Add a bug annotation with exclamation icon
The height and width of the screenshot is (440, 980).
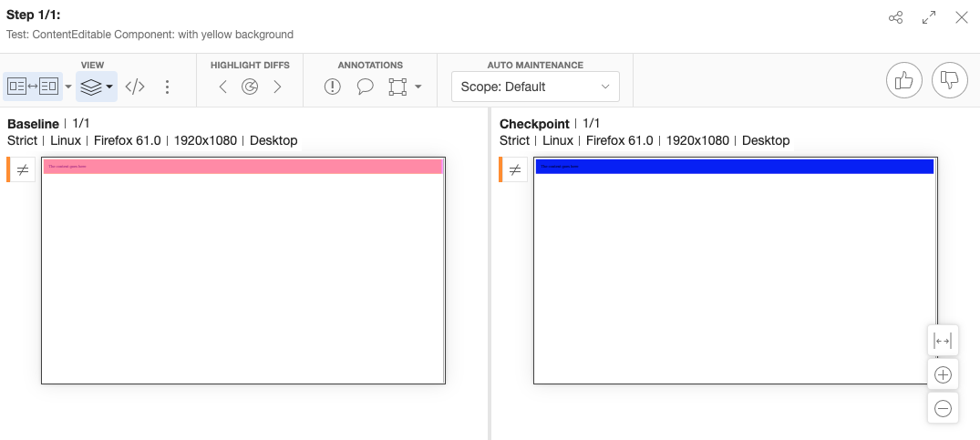click(x=333, y=87)
